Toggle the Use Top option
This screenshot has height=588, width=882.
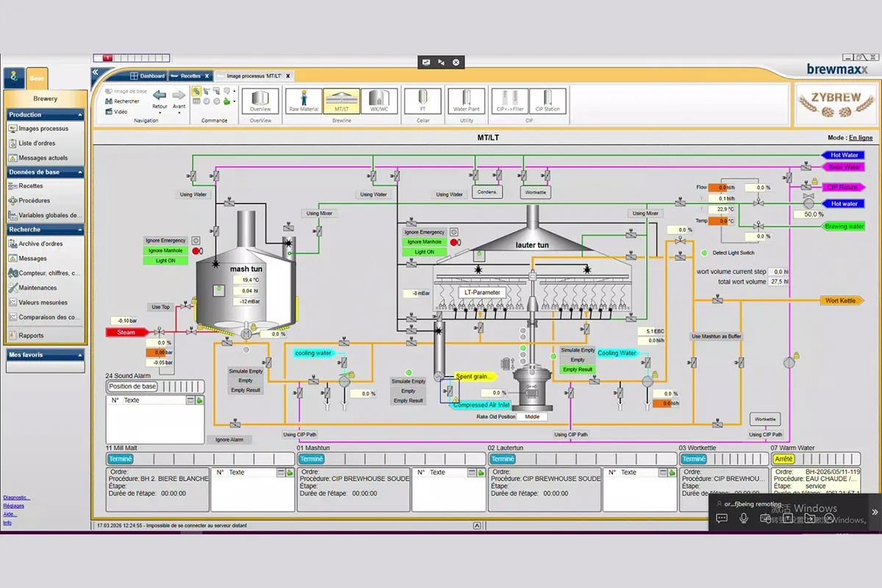pyautogui.click(x=161, y=307)
